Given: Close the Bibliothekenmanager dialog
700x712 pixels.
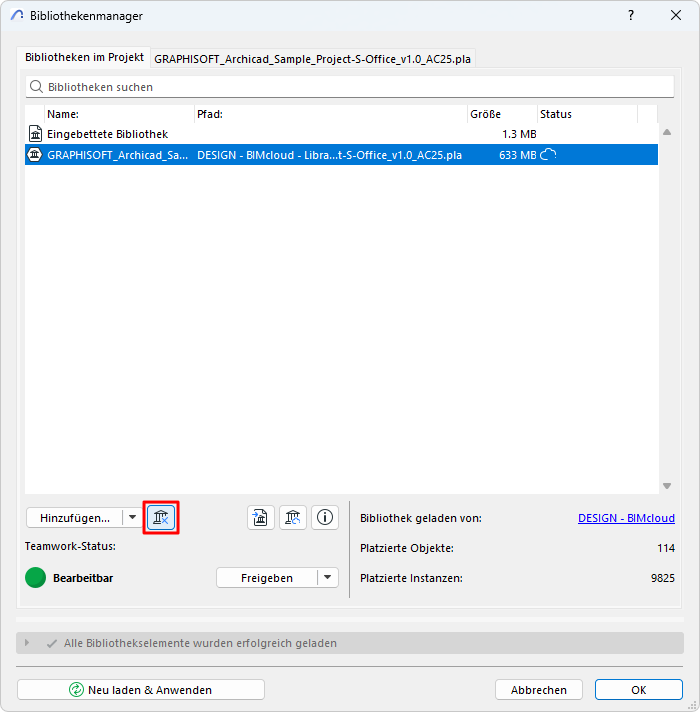Looking at the screenshot, I should [676, 15].
